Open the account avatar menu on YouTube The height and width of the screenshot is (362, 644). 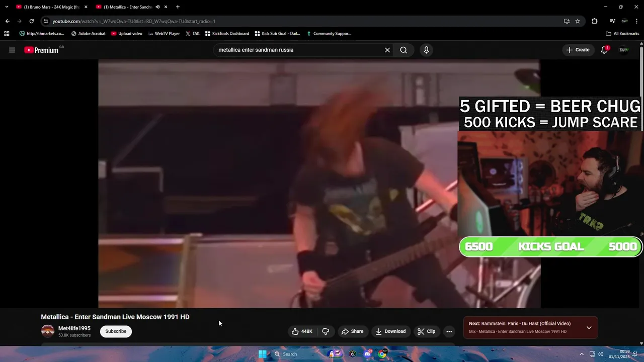tap(624, 50)
